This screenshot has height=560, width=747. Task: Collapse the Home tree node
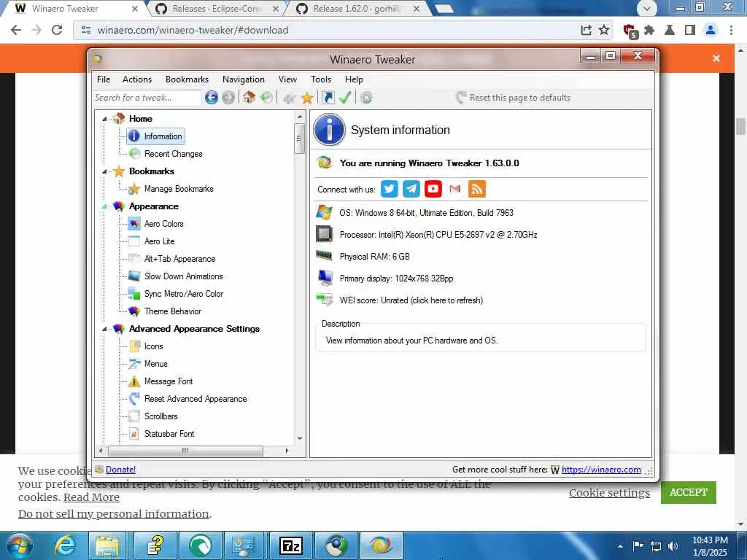click(x=104, y=119)
